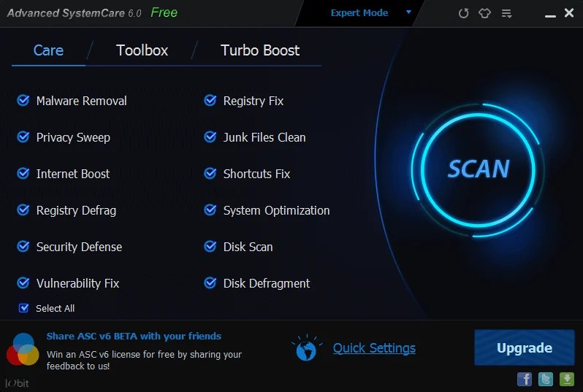583x392 pixels.
Task: Open the Quick Settings link
Action: click(x=374, y=348)
